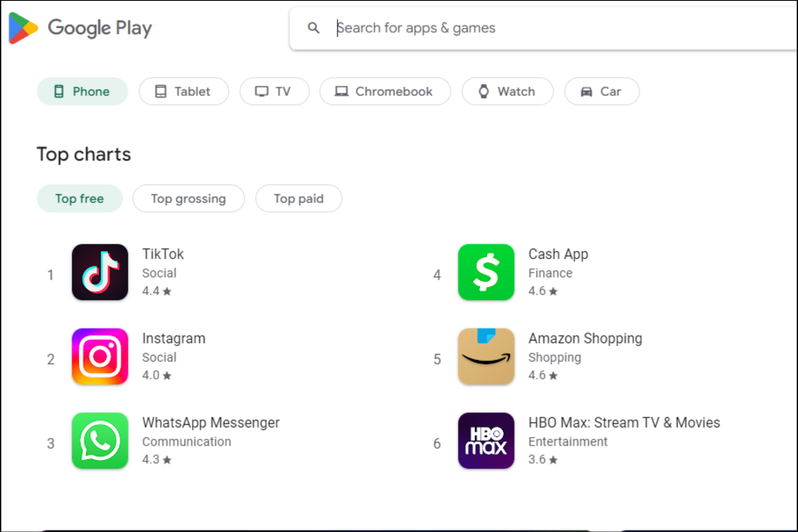Expand the Car device option
This screenshot has width=798, height=532.
pyautogui.click(x=601, y=91)
